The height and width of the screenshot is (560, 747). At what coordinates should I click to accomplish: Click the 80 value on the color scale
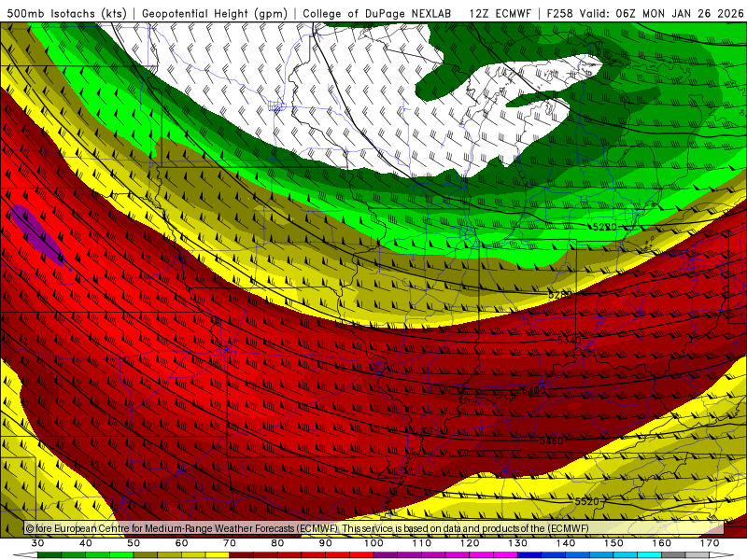(x=277, y=543)
